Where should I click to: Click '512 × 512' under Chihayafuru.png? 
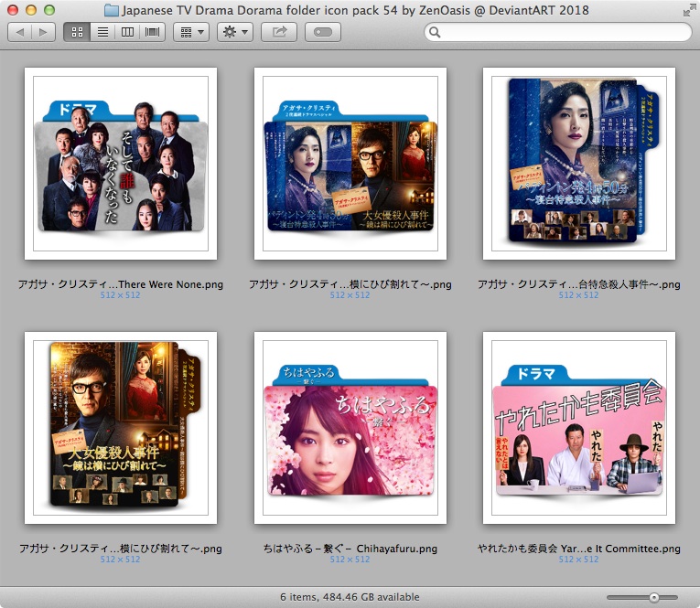[x=350, y=560]
